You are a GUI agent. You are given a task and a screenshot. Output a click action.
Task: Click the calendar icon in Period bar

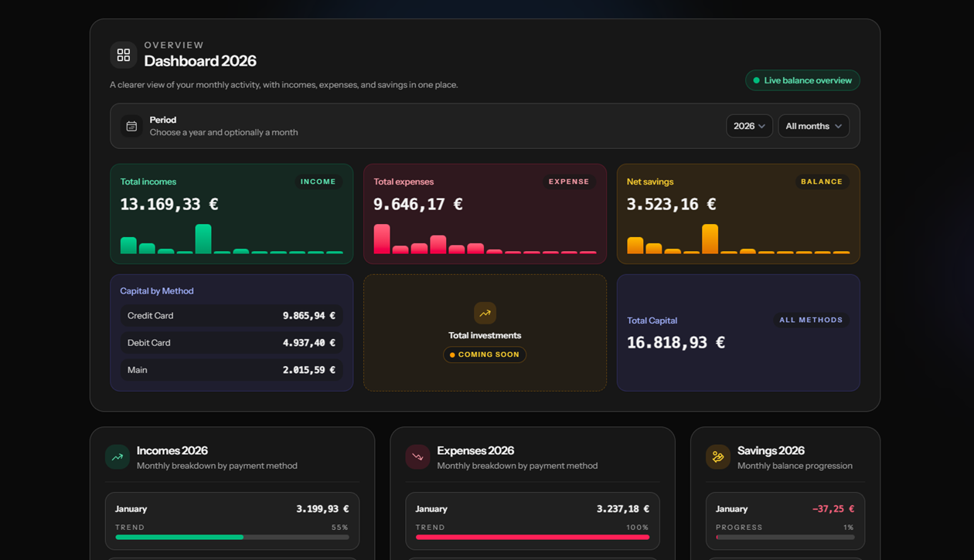click(131, 126)
